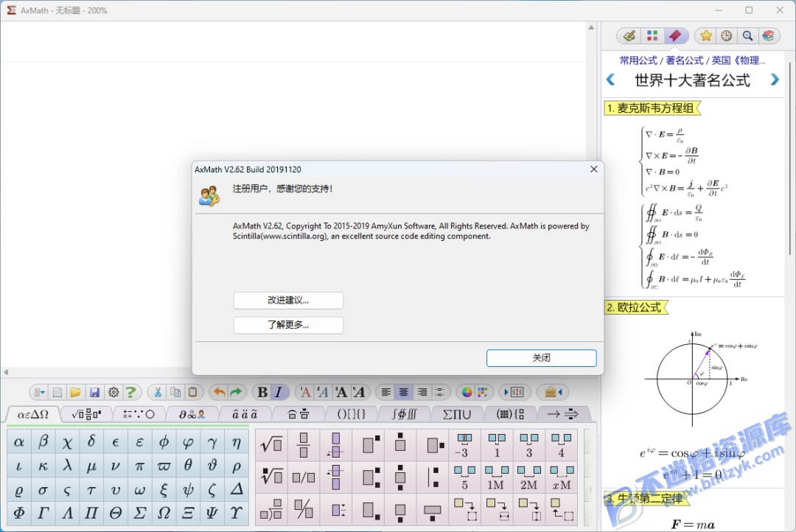Select the bold italic 'A' font style 4
796x532 pixels.
point(359,393)
